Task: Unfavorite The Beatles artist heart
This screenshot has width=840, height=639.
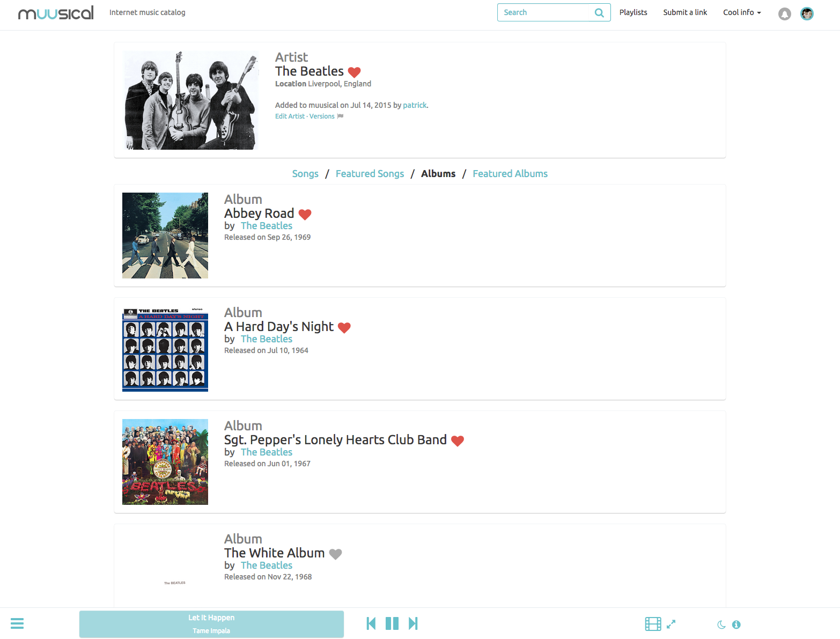Action: pyautogui.click(x=354, y=72)
